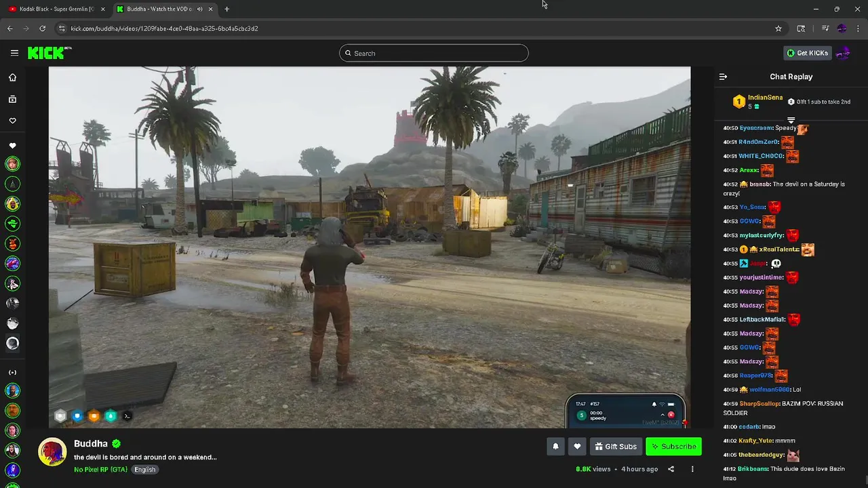Click the Get KICKs button
Image resolution: width=868 pixels, height=488 pixels.
point(807,53)
